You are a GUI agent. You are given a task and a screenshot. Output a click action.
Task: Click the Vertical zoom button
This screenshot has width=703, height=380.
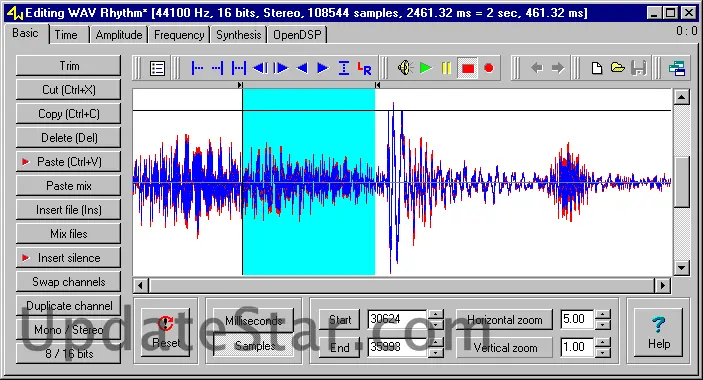point(504,347)
